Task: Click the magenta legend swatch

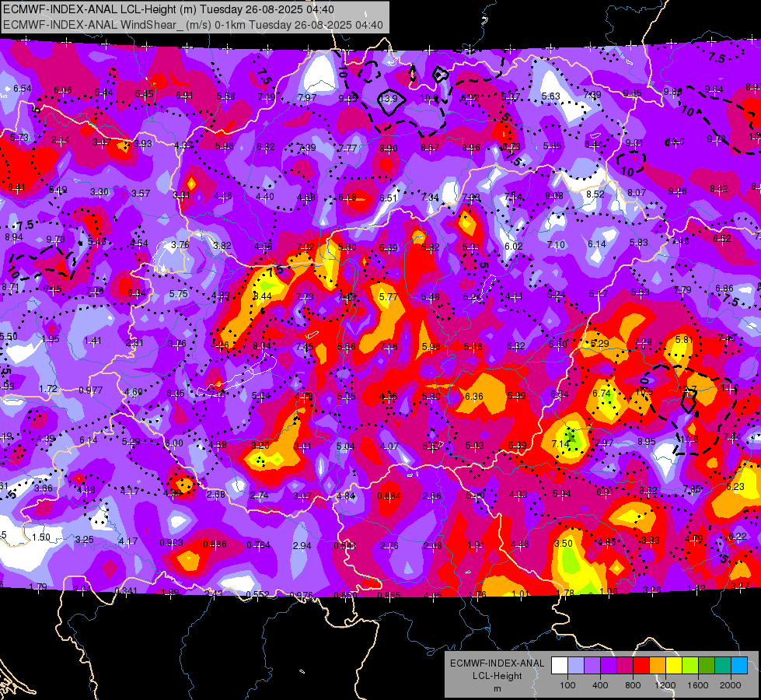Action: [625, 666]
